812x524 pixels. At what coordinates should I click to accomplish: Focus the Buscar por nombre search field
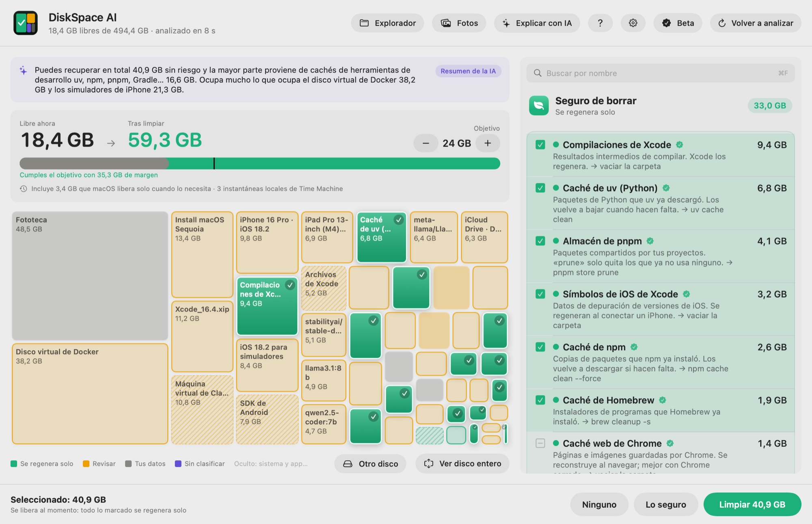click(x=661, y=73)
